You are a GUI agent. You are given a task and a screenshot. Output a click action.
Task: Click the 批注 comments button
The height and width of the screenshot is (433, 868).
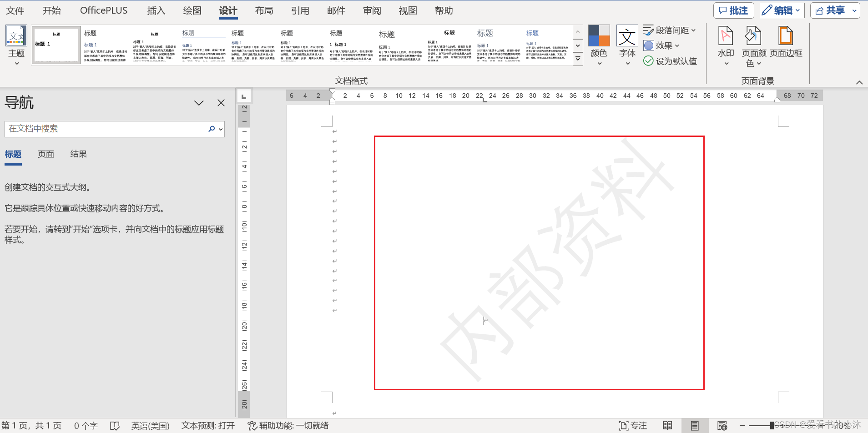click(x=733, y=10)
